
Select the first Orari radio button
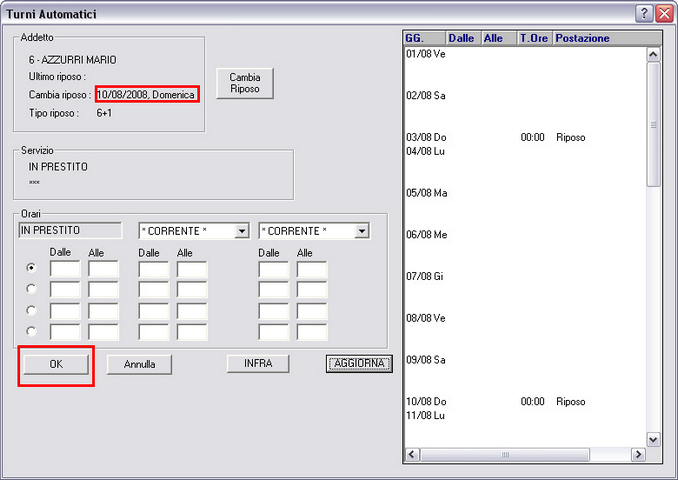[31, 268]
